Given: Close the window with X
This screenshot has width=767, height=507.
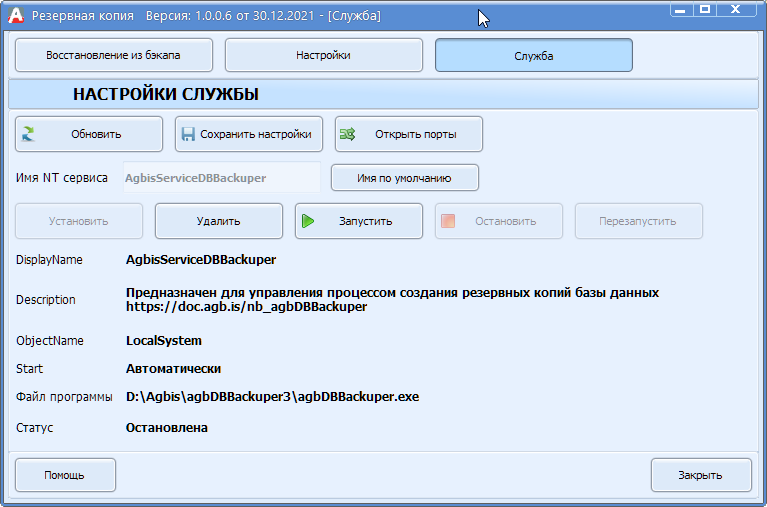Looking at the screenshot, I should coord(737,10).
